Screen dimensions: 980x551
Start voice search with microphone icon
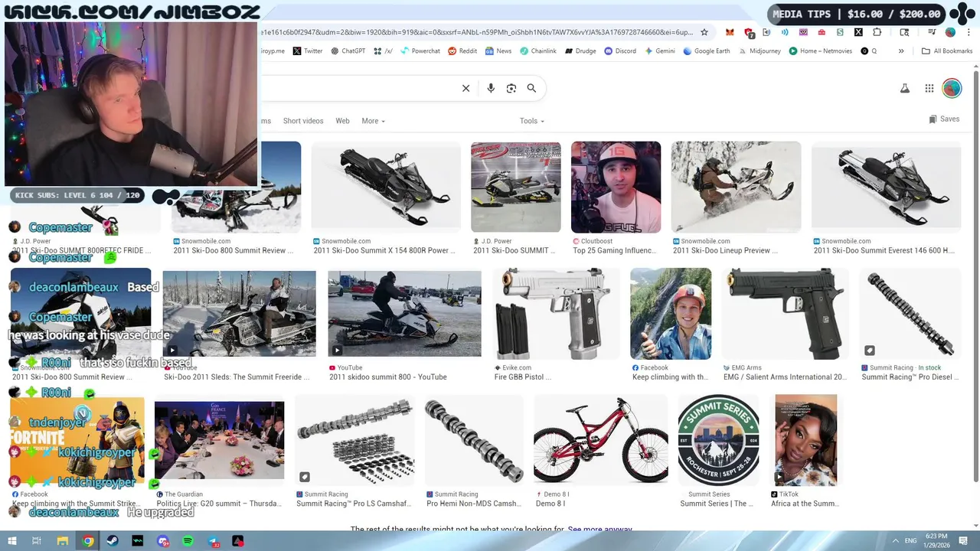491,88
